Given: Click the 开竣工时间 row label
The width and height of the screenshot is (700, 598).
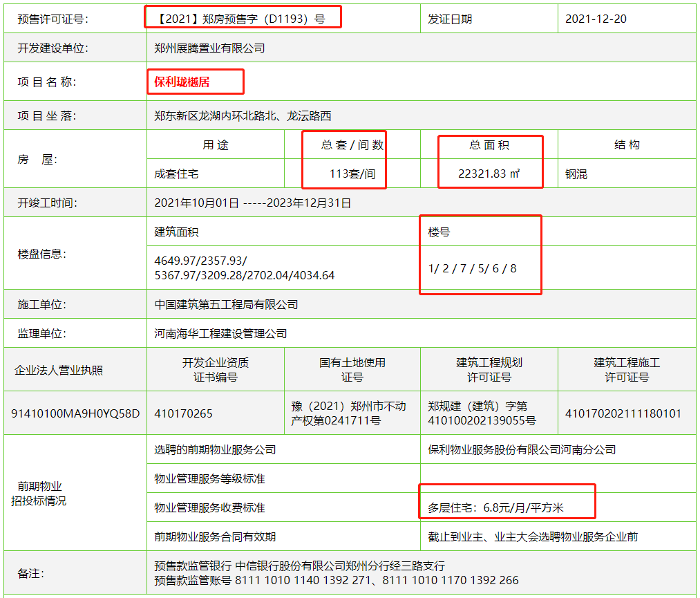Looking at the screenshot, I should point(47,203).
